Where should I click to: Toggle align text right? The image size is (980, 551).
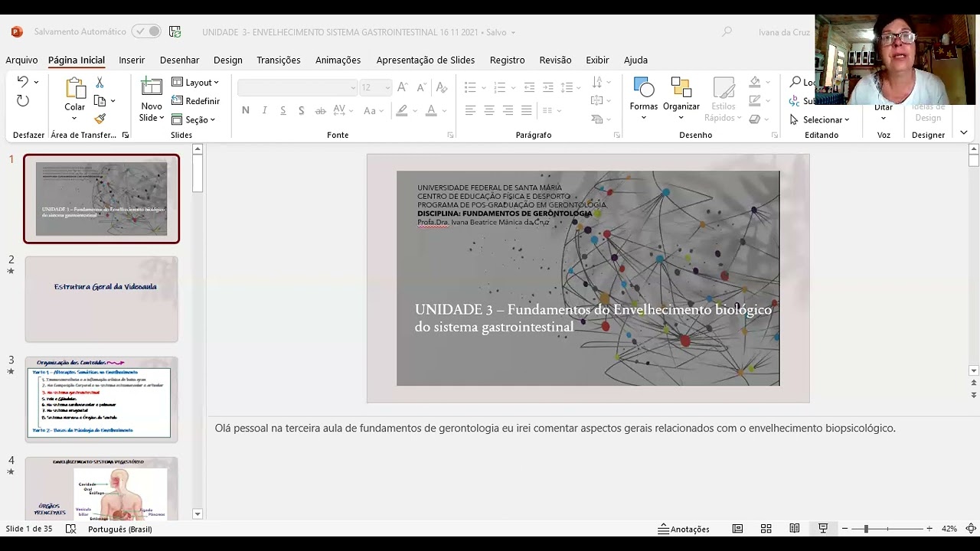[508, 110]
